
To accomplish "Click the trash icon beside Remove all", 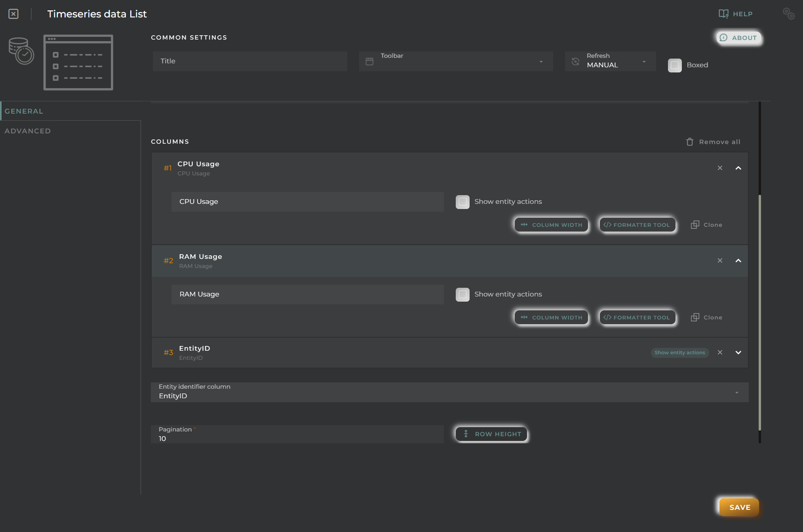I will (x=690, y=142).
